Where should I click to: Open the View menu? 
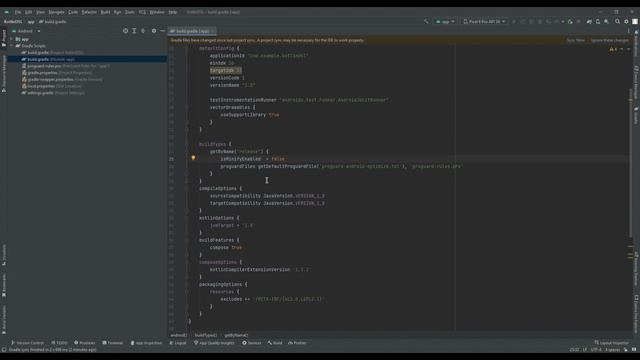pos(40,12)
